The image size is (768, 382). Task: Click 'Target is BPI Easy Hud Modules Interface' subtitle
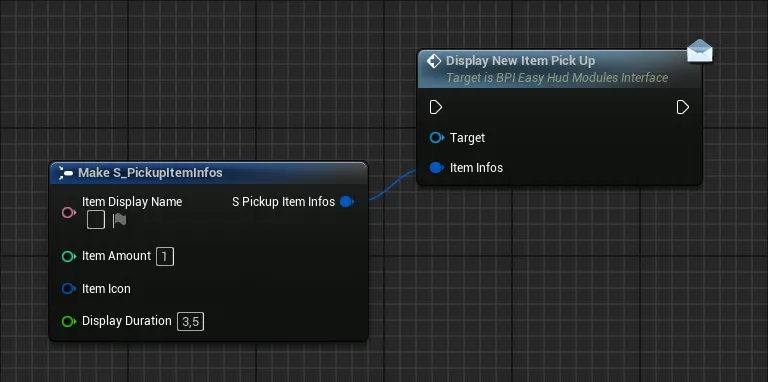coord(557,78)
